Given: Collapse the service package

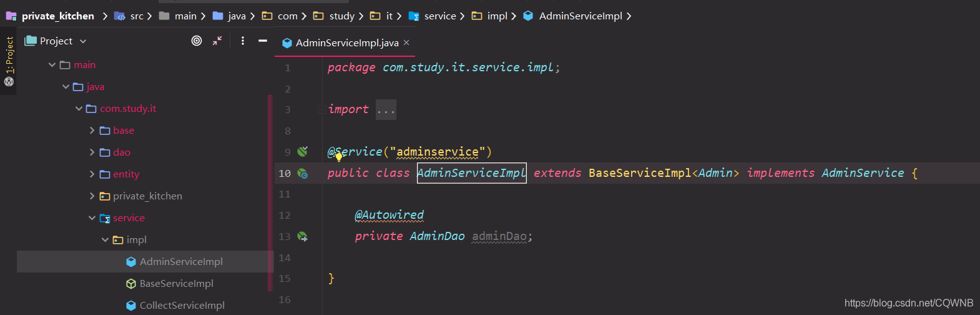Looking at the screenshot, I should pyautogui.click(x=92, y=218).
